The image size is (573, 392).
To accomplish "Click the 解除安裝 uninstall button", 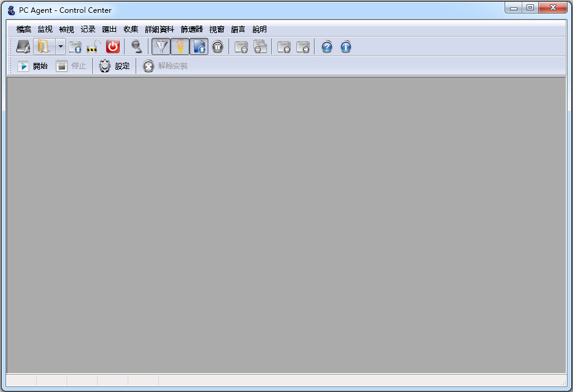I will tap(165, 66).
